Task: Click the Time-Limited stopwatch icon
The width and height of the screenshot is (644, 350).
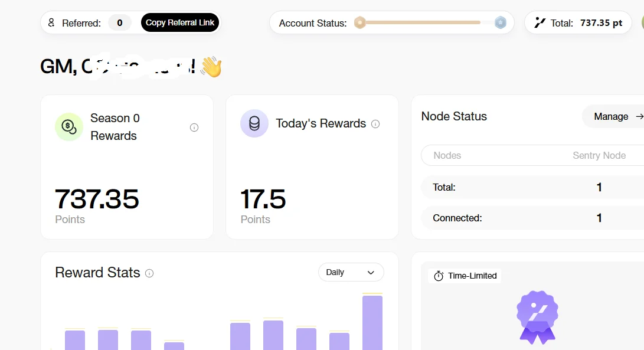Action: pos(439,276)
